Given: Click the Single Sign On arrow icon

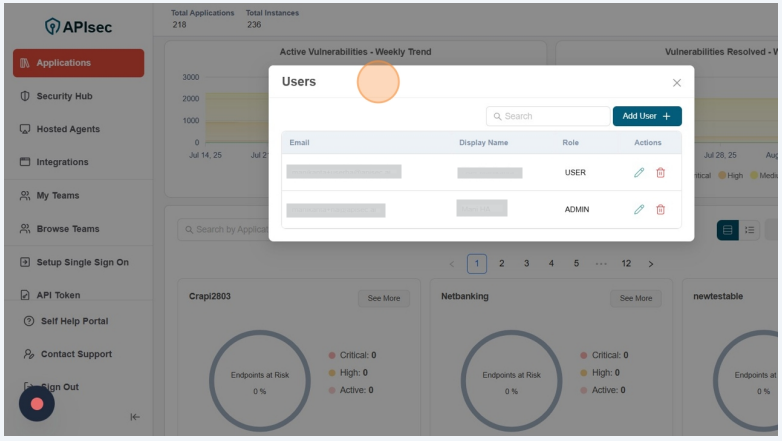Looking at the screenshot, I should point(24,262).
